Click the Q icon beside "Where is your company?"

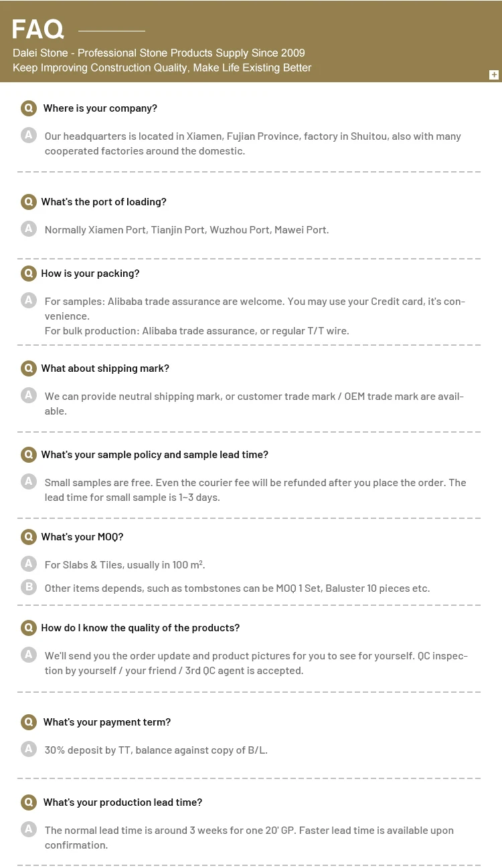coord(29,108)
